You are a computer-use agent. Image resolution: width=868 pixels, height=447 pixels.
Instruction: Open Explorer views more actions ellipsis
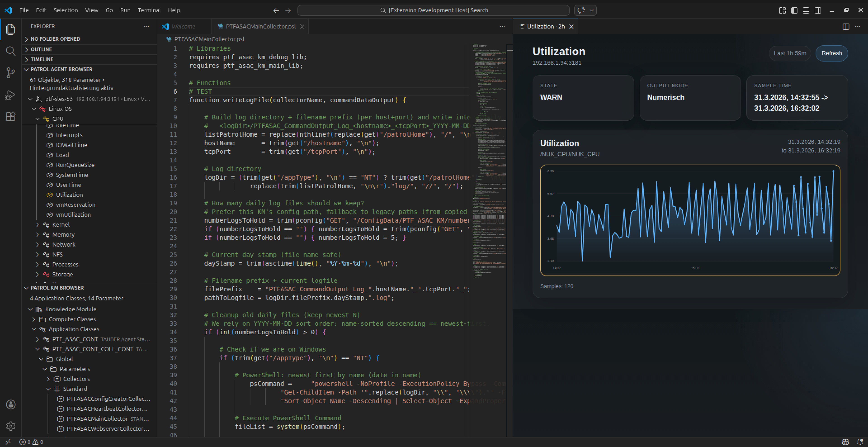146,26
